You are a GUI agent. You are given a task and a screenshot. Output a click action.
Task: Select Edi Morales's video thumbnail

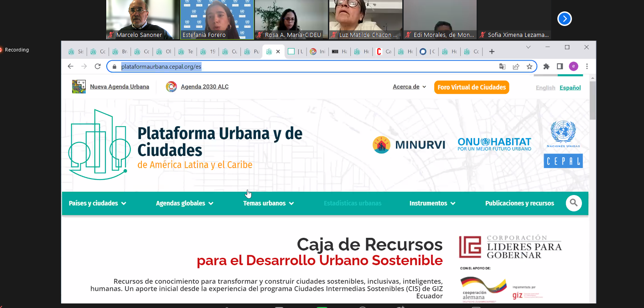[x=440, y=20]
